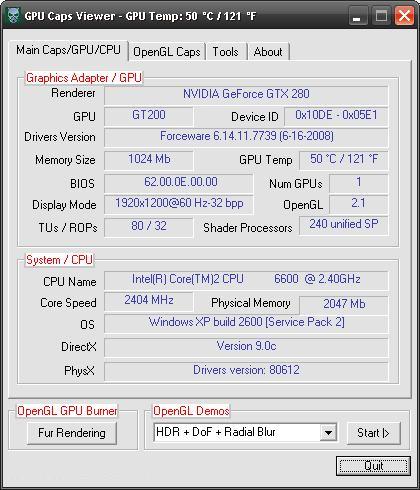Start the Fur Rendering GPU burner

click(72, 433)
